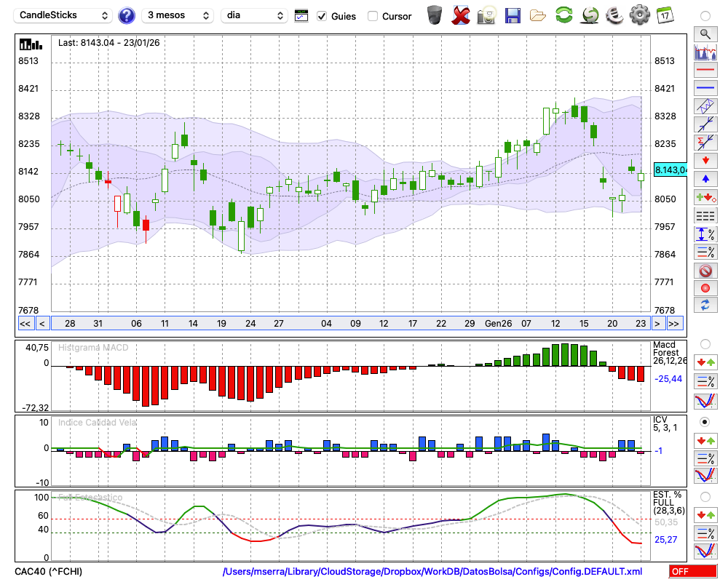Select the radio button beside Macd Forest panel
Image resolution: width=728 pixels, height=582 pixels.
(705, 343)
